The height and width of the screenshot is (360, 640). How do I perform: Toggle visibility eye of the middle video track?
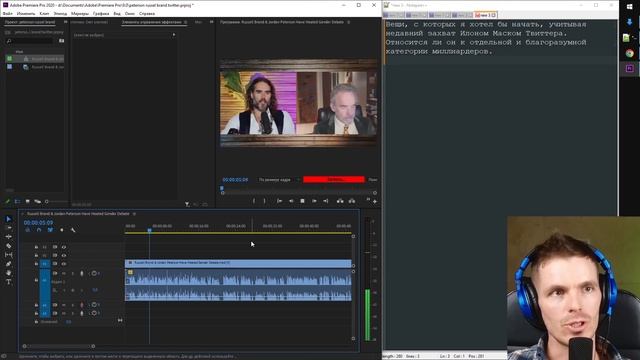click(64, 256)
